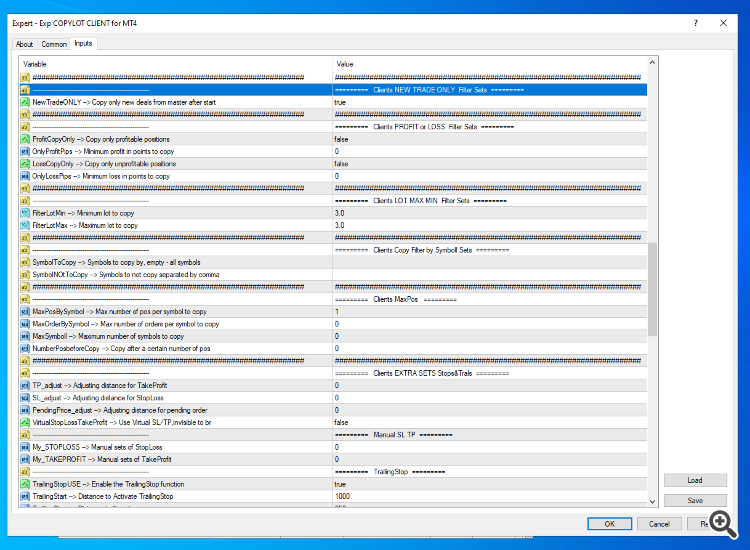The height and width of the screenshot is (550, 750).
Task: Confirm settings with the OK button
Action: pyautogui.click(x=609, y=524)
